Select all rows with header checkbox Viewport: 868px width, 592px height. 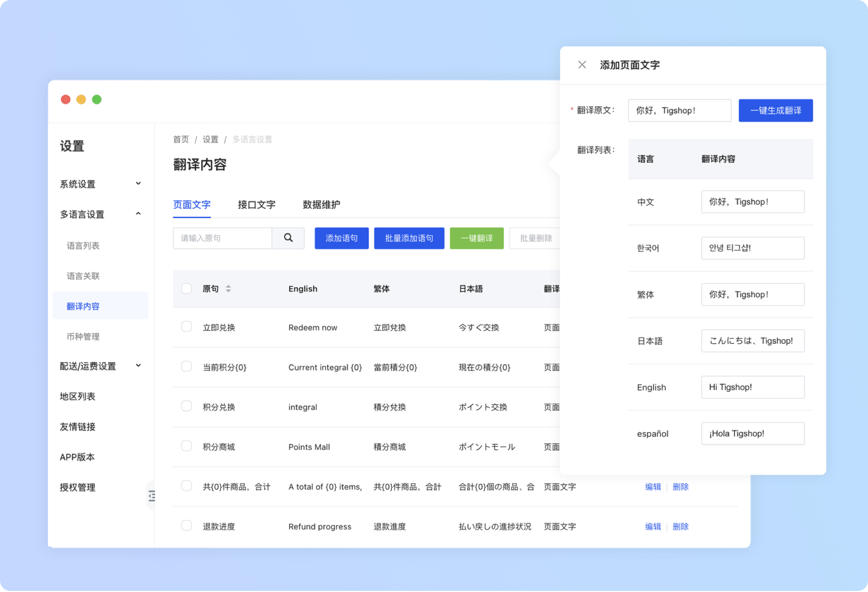[x=186, y=288]
